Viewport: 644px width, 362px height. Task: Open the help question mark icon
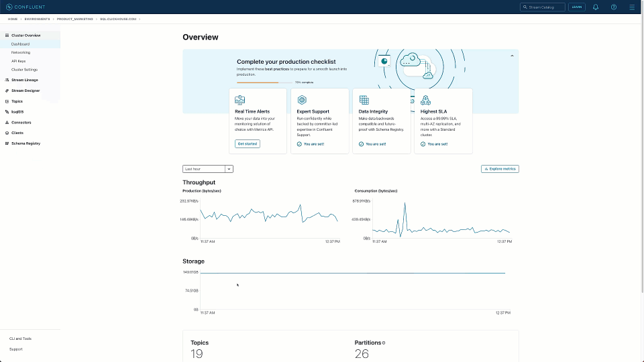[x=613, y=7]
